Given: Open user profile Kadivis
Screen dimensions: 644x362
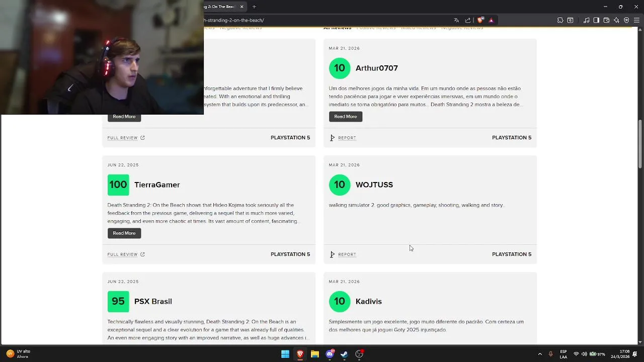Looking at the screenshot, I should click(x=369, y=301).
